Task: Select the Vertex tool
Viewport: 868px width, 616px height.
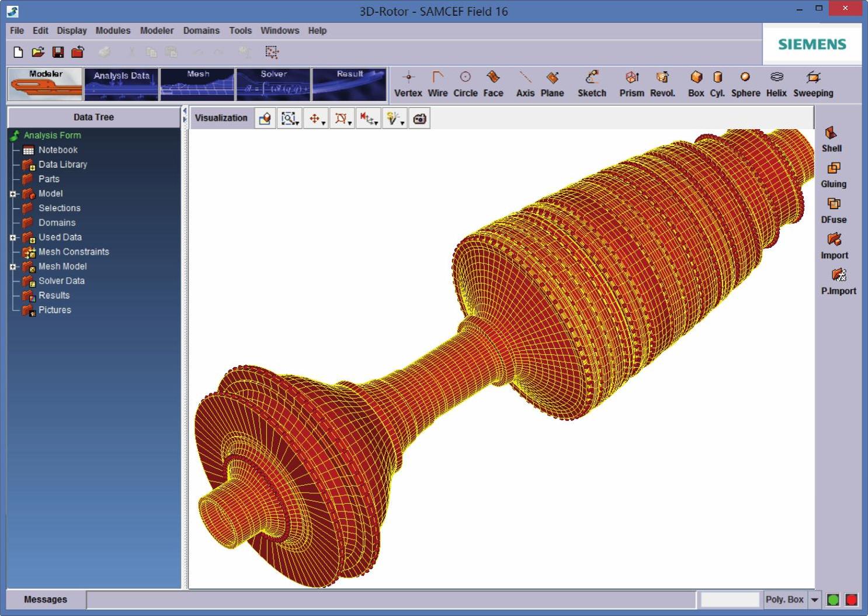Action: click(x=408, y=84)
